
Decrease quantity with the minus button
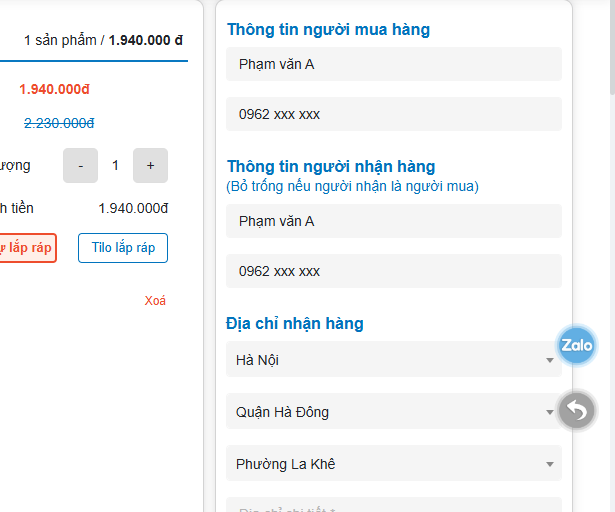81,165
